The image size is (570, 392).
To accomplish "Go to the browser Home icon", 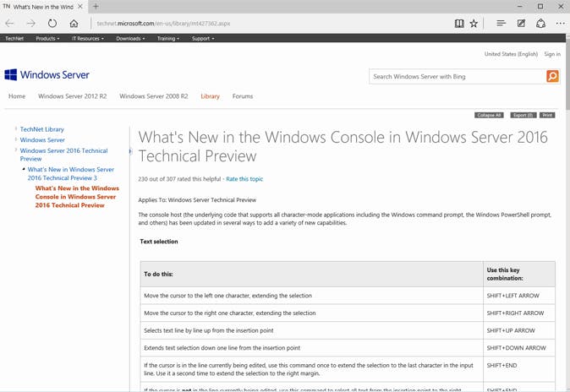I will [74, 24].
